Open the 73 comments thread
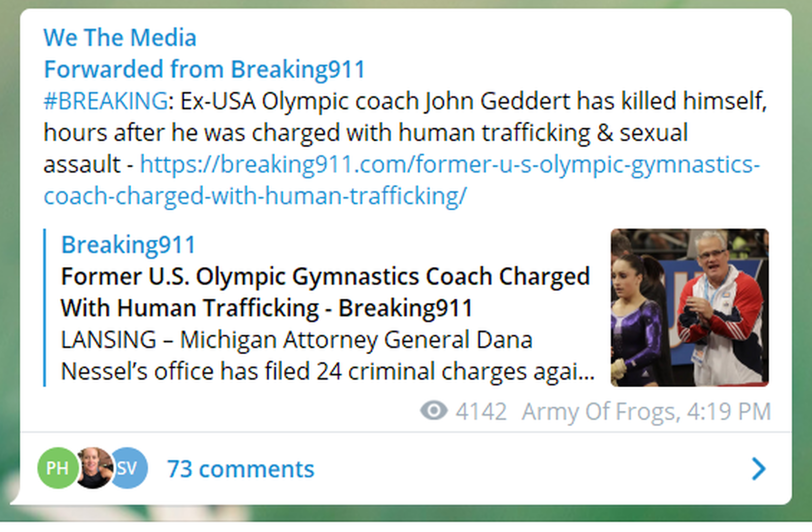This screenshot has width=812, height=532. coord(240,469)
